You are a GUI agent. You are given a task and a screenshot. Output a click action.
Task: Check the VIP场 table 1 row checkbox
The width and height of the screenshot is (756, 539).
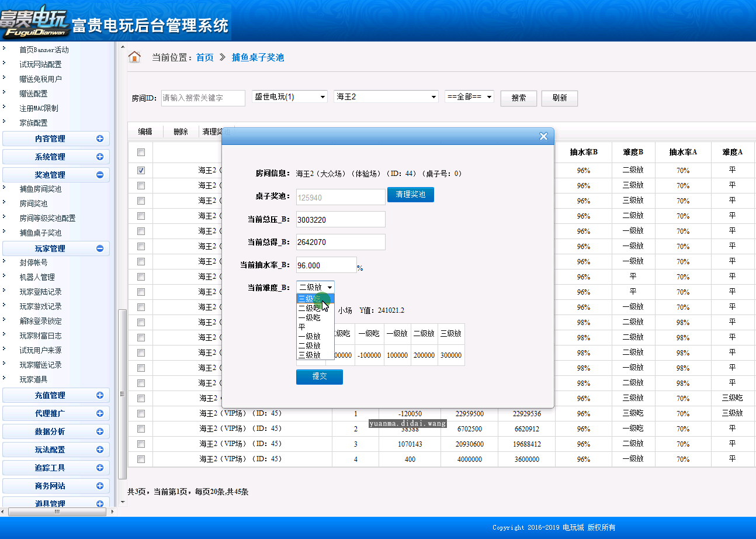click(x=141, y=413)
